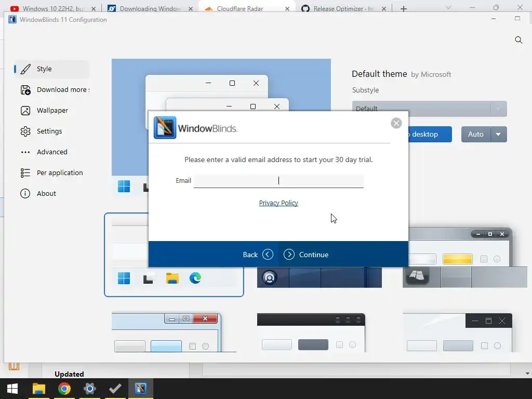This screenshot has height=399, width=532.
Task: Go to Wallpaper section
Action: [51, 111]
